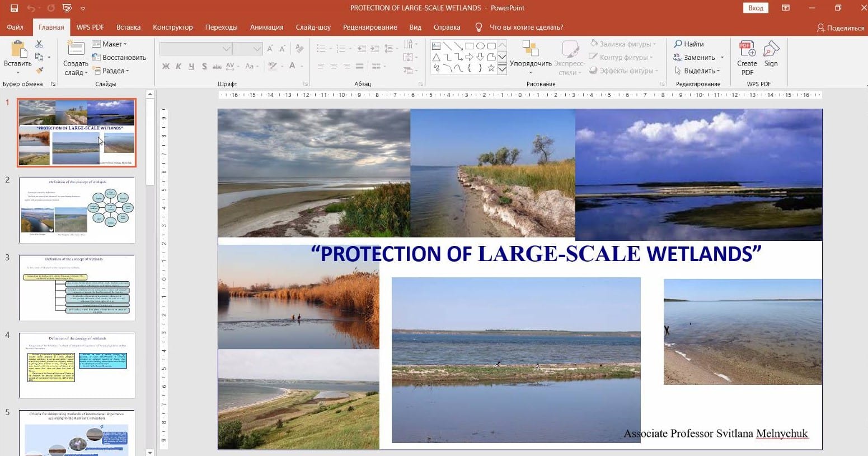Image resolution: width=868 pixels, height=456 pixels.
Task: Start slideshow from beginning in quick access
Action: tap(67, 8)
